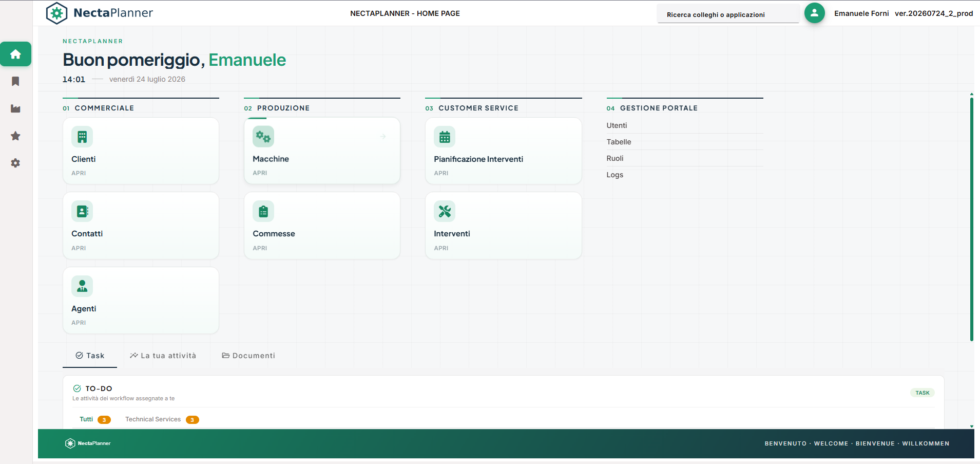Viewport: 980px width, 464px height.
Task: Open the Agenti card
Action: (141, 301)
